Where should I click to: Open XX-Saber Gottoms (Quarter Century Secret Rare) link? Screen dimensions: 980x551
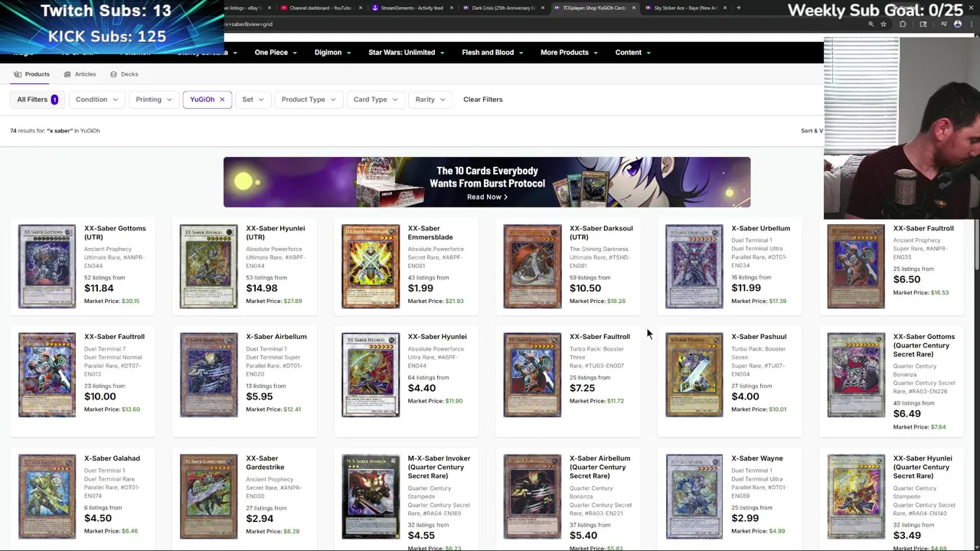click(x=924, y=345)
